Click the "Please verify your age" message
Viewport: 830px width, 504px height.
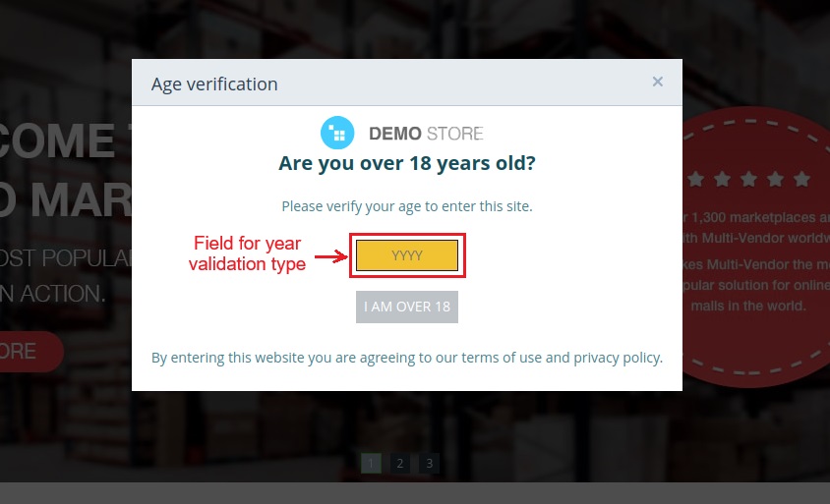click(x=407, y=206)
